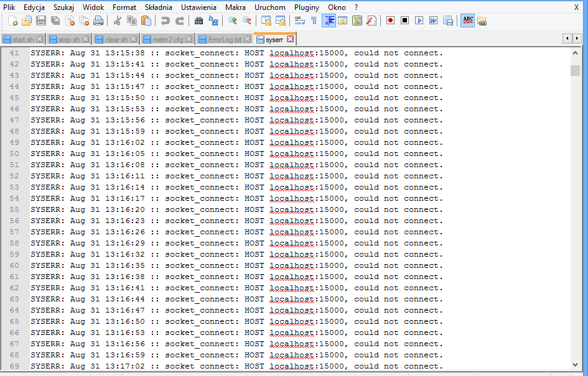
Task: Place cursor in line 41 text
Action: tap(236, 53)
